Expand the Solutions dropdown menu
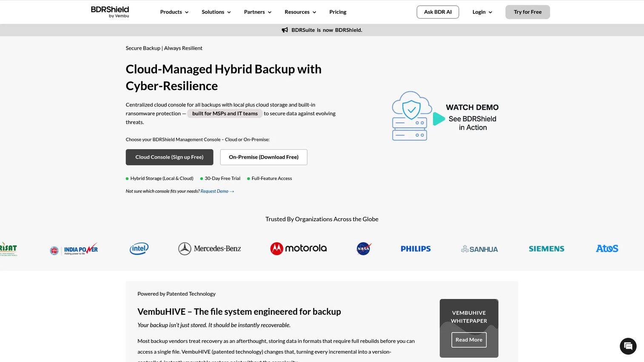644x362 pixels. [216, 12]
